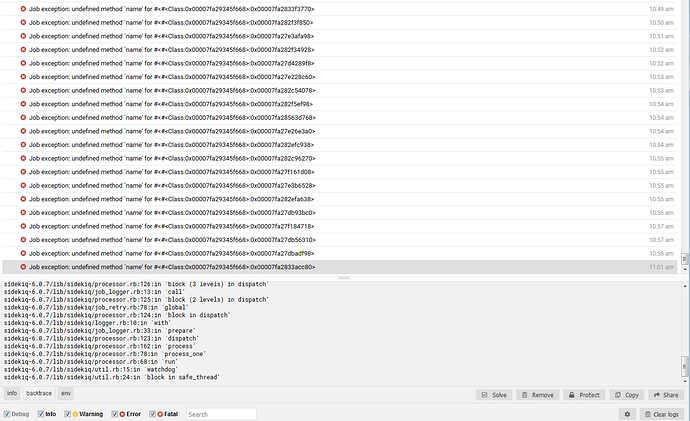Image resolution: width=690 pixels, height=421 pixels.
Task: Click the error icon of the 0x00007fa282f5ef98 entry
Action: (x=23, y=104)
